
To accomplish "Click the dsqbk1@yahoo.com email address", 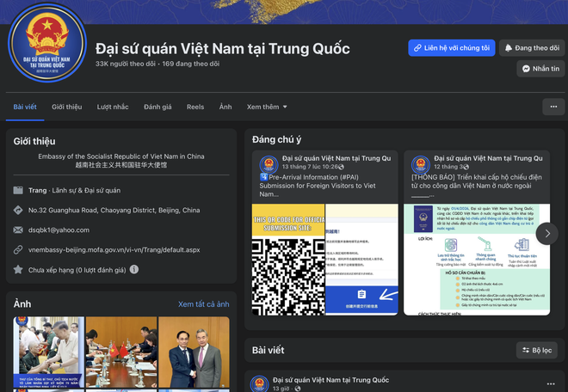I will pyautogui.click(x=59, y=230).
